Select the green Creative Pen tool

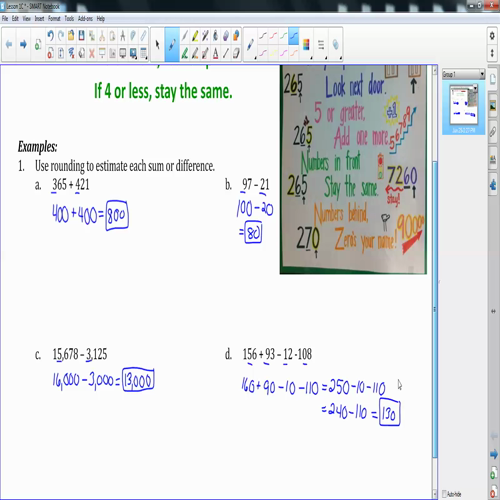(x=185, y=53)
